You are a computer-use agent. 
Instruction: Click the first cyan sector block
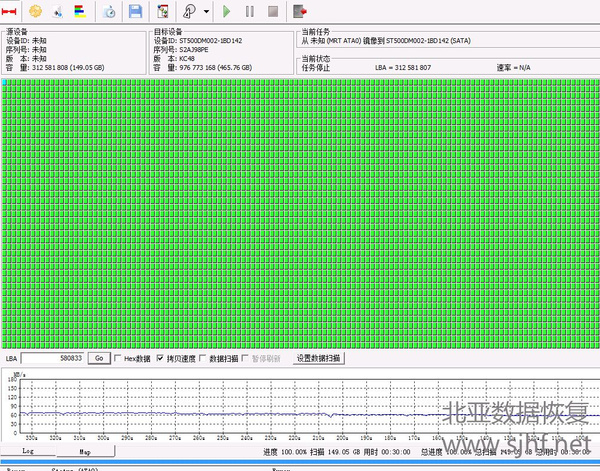(x=4, y=82)
